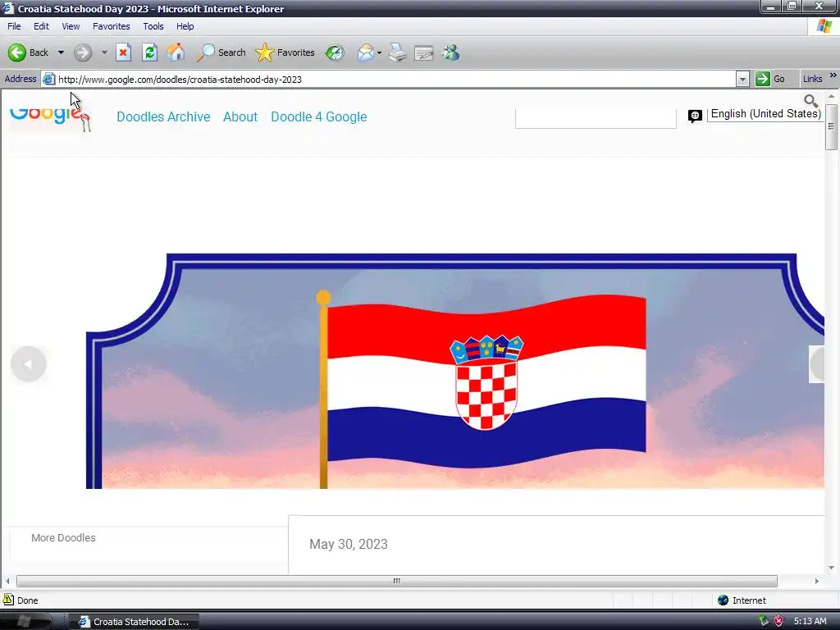Image resolution: width=840 pixels, height=630 pixels.
Task: Expand the address bar dropdown arrow
Action: pyautogui.click(x=742, y=80)
